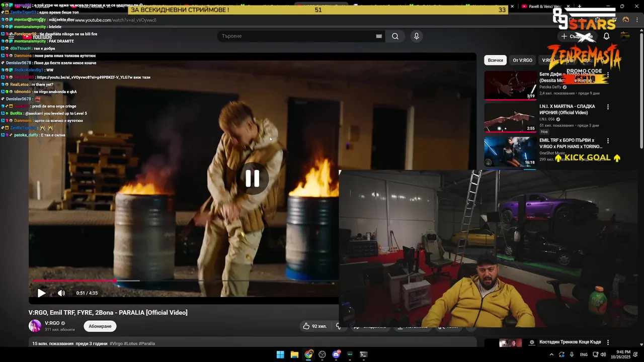The height and width of the screenshot is (362, 644).
Task: Open File Explorer from the taskbar
Action: [x=294, y=354]
